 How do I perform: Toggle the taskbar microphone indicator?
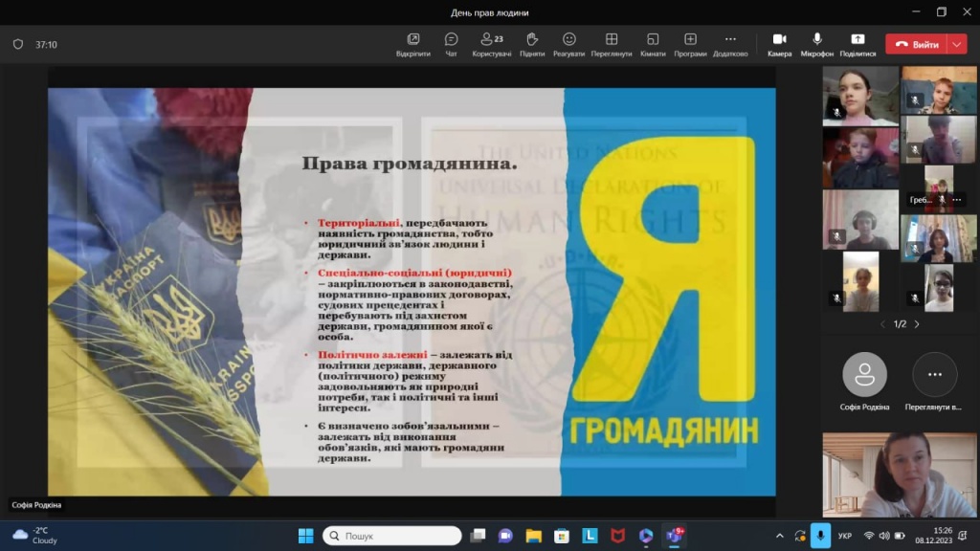pos(820,536)
